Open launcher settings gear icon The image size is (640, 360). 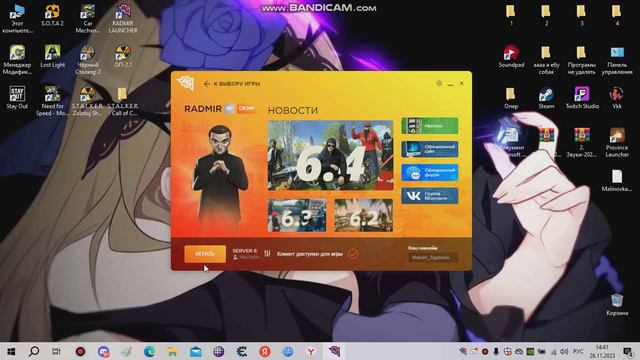tap(439, 83)
